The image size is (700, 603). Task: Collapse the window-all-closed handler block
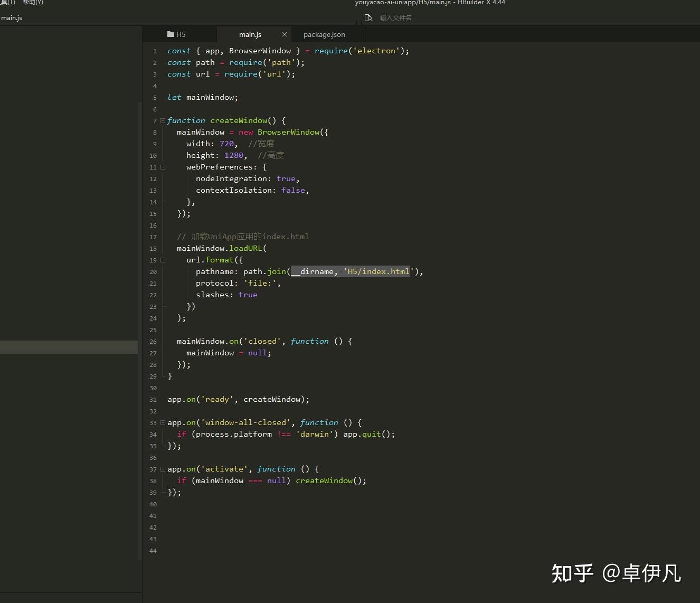click(x=163, y=422)
